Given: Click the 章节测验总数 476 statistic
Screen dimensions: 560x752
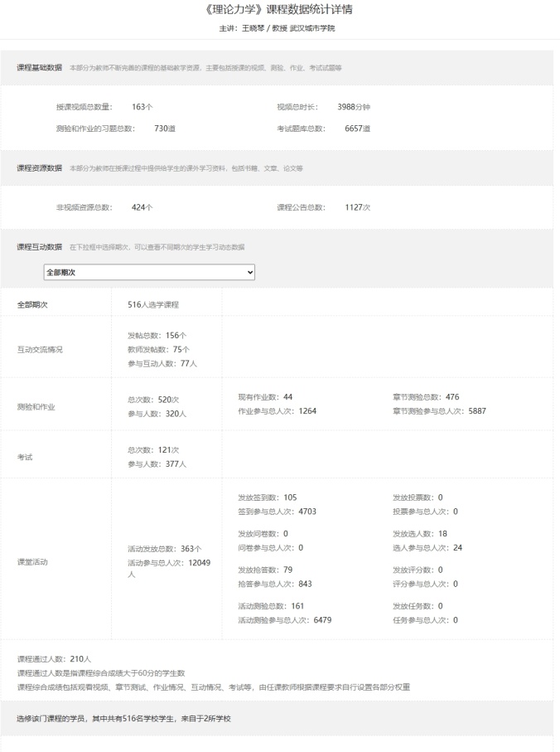Looking at the screenshot, I should point(425,397).
